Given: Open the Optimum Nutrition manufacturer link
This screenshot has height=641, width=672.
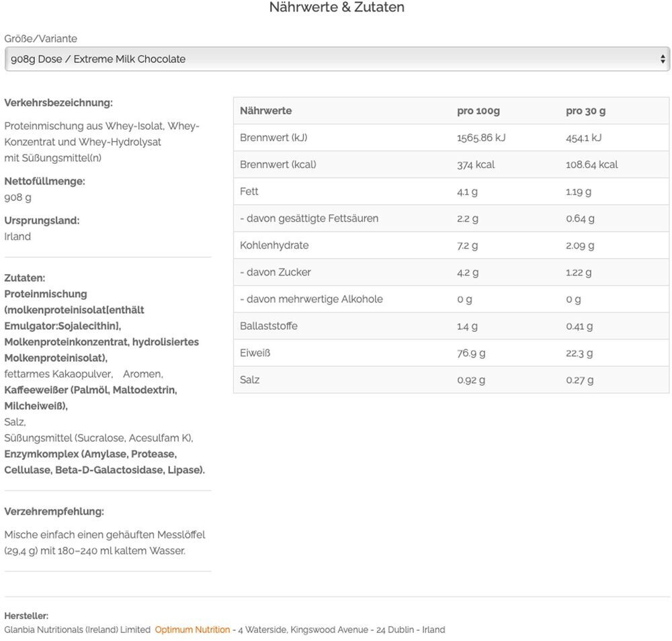Looking at the screenshot, I should pyautogui.click(x=192, y=630).
